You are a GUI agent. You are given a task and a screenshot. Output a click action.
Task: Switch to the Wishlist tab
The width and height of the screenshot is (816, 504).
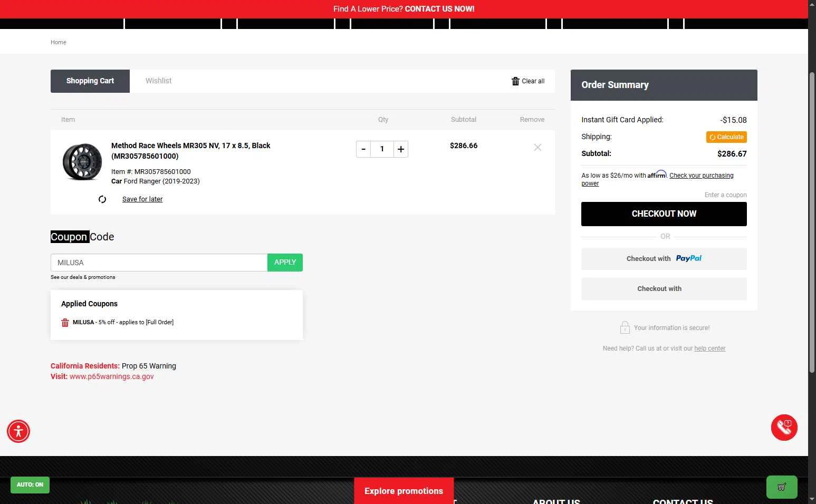[159, 81]
